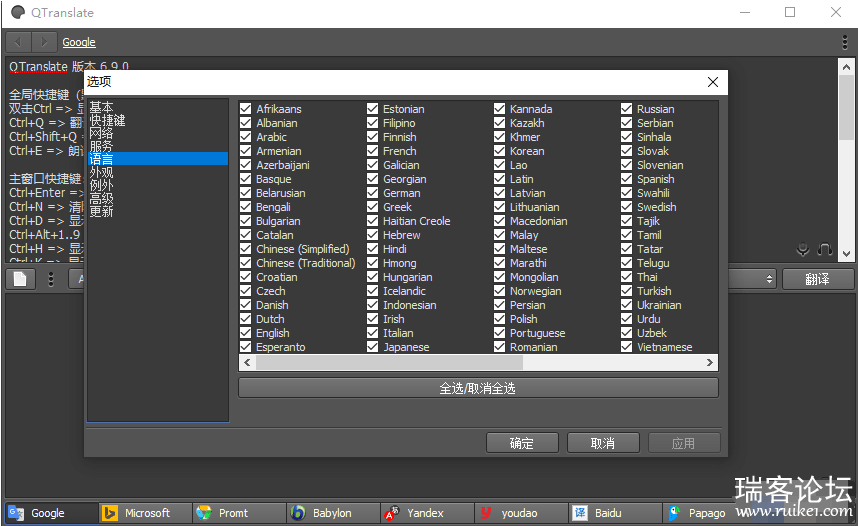This screenshot has height=526, width=858.
Task: Toggle the German language checkbox
Action: coord(373,193)
